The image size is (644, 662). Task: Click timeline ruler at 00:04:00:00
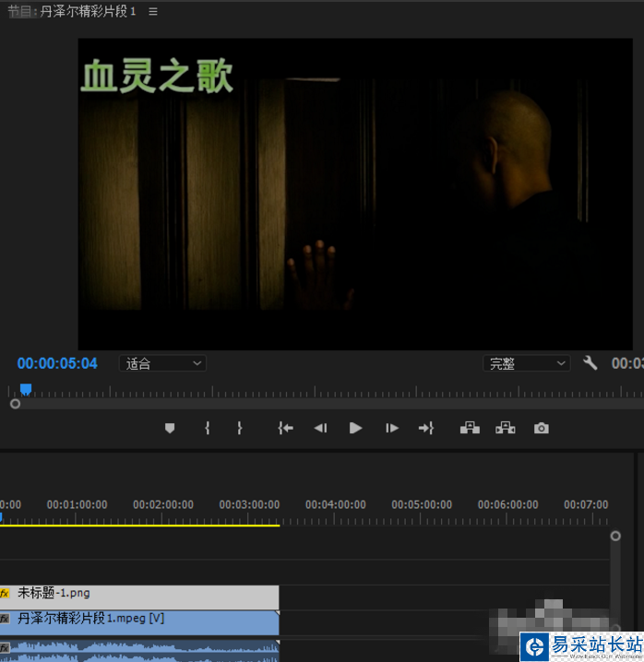(336, 504)
